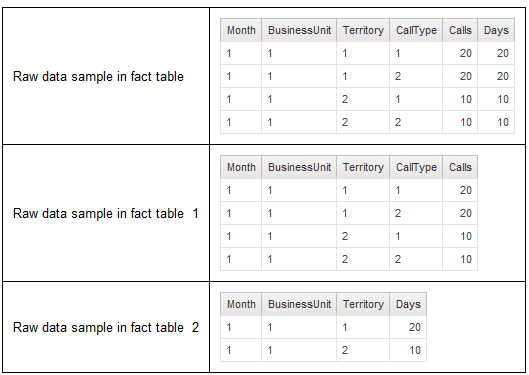
Task: Click Territory column header in top table
Action: tap(363, 30)
